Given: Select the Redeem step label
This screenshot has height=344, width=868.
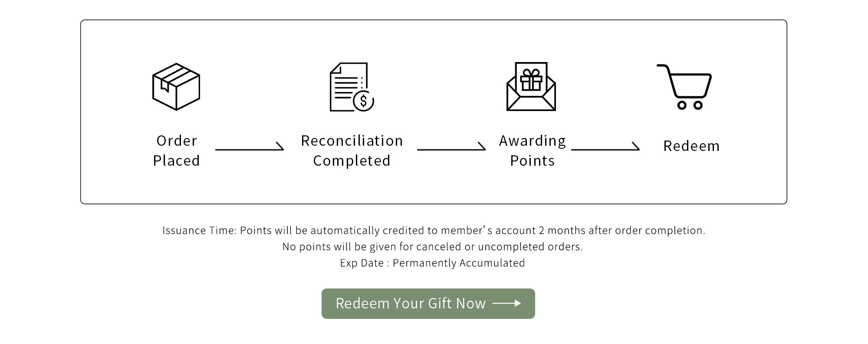Looking at the screenshot, I should (691, 146).
